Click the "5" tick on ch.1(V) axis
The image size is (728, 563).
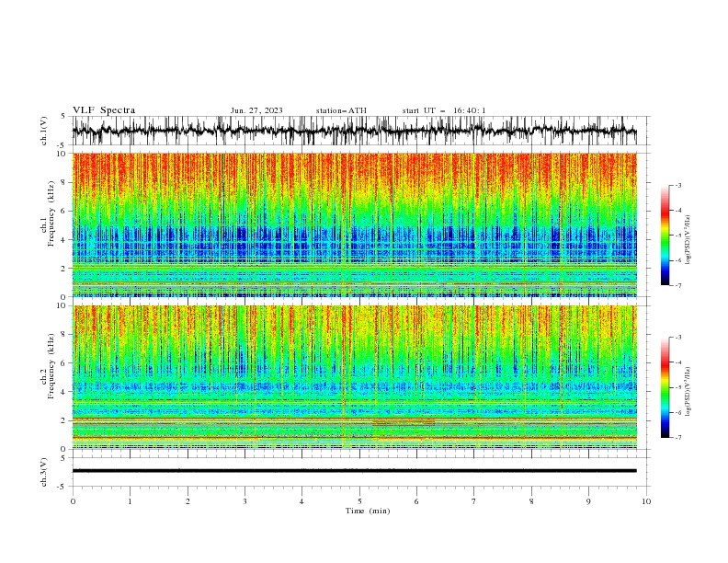point(63,116)
